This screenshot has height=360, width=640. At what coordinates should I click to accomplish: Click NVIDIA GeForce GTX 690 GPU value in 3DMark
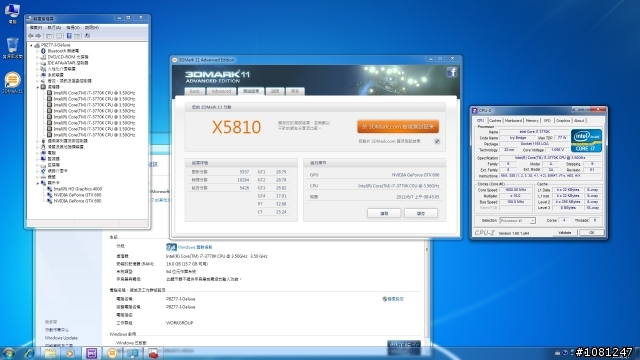[x=415, y=175]
